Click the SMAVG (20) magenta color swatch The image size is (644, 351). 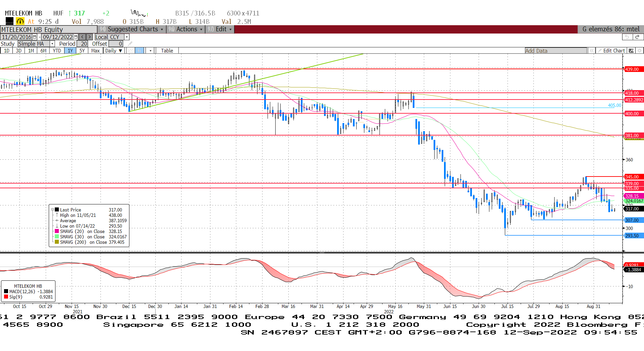tap(57, 231)
